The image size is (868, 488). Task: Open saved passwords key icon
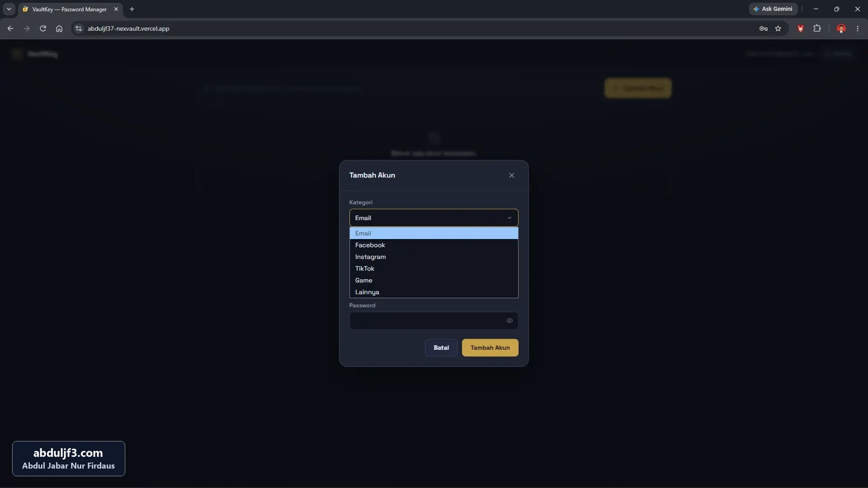pyautogui.click(x=764, y=28)
